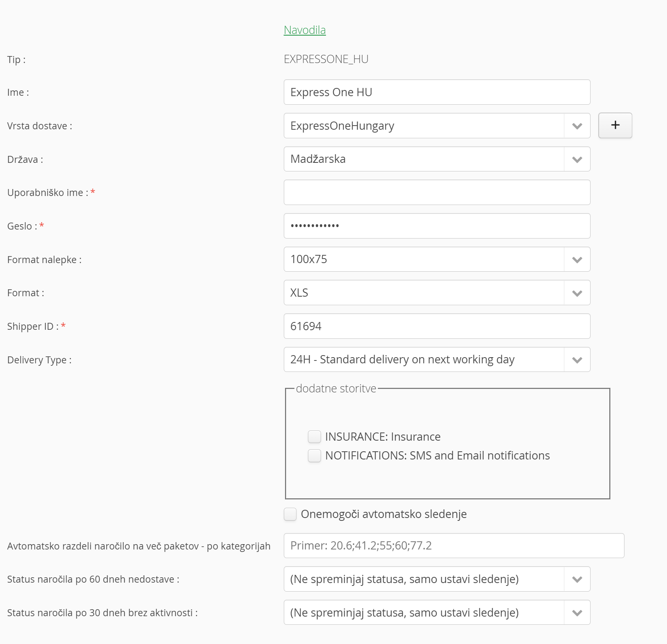Tick Onemogoči avtomatsko sledenje checkbox

click(x=290, y=514)
